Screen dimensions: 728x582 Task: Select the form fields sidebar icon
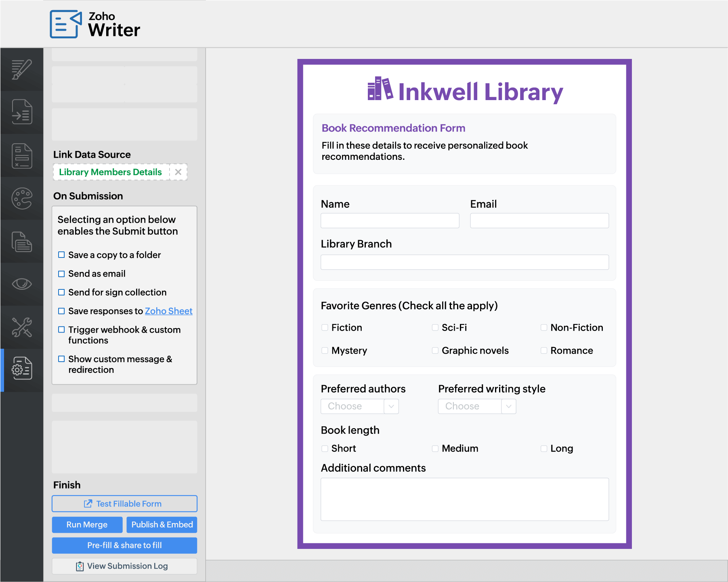pyautogui.click(x=22, y=155)
